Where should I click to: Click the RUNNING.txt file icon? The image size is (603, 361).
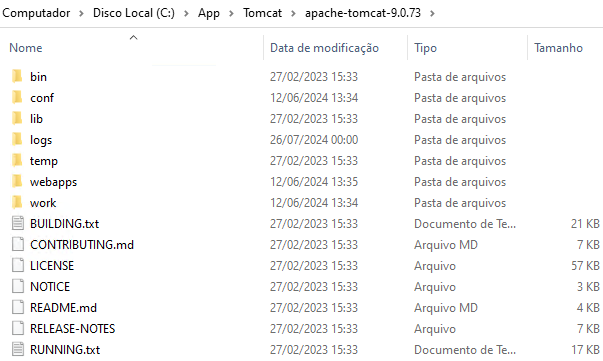[x=18, y=349]
